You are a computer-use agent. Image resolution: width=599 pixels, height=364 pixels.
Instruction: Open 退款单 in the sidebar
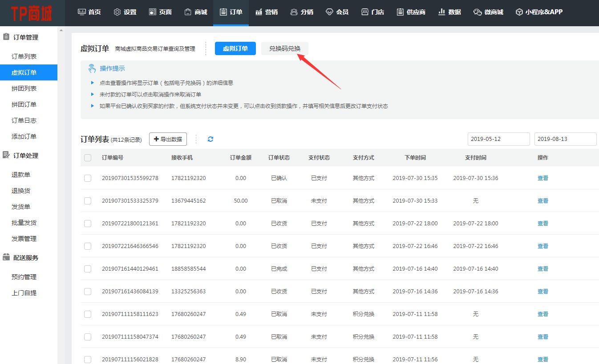point(21,175)
